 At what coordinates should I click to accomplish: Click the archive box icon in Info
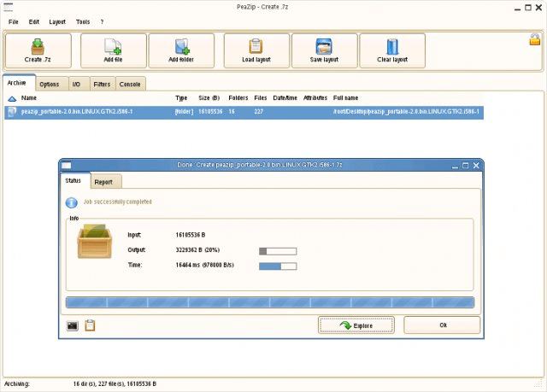tap(94, 242)
